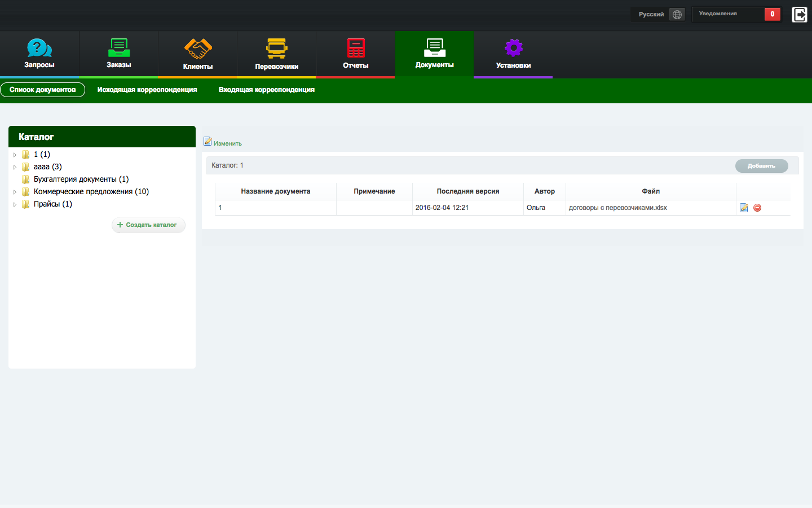Open the Запросы section icon
The image size is (812, 508).
[x=39, y=48]
